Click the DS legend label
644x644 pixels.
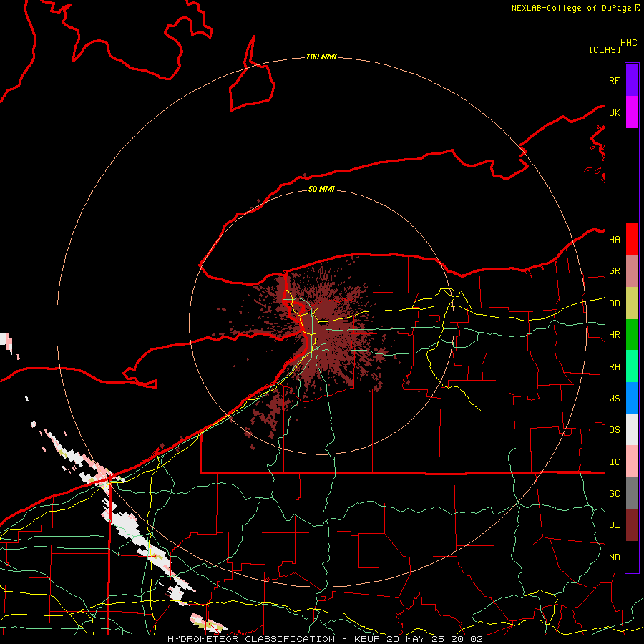click(x=614, y=430)
